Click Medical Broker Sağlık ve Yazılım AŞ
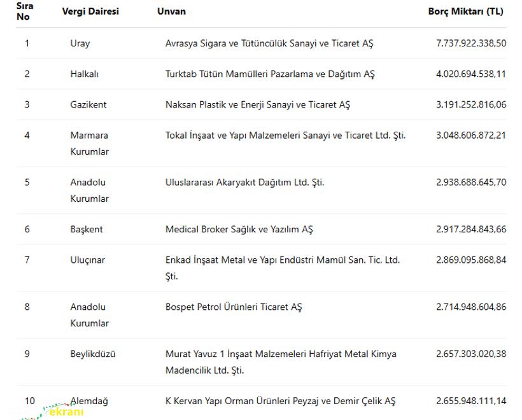The width and height of the screenshot is (522, 420). (239, 229)
